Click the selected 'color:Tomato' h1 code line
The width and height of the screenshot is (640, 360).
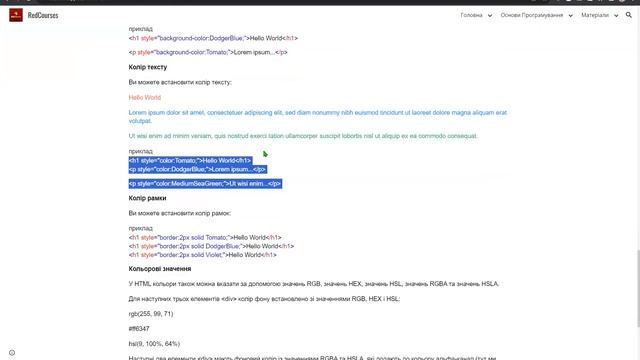pyautogui.click(x=190, y=160)
